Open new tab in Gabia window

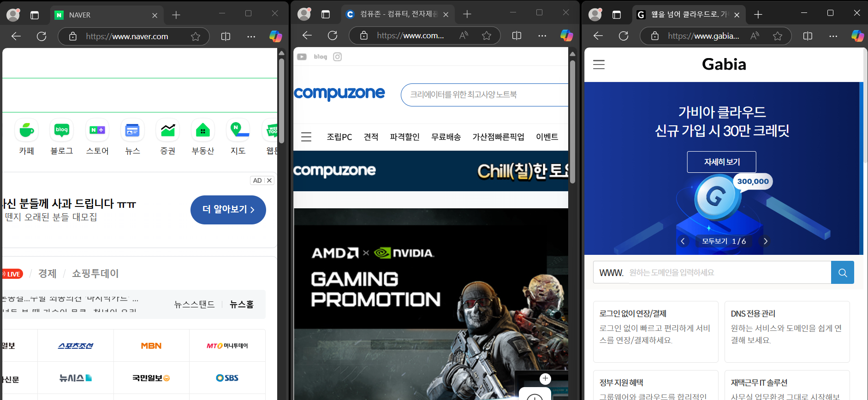[758, 15]
